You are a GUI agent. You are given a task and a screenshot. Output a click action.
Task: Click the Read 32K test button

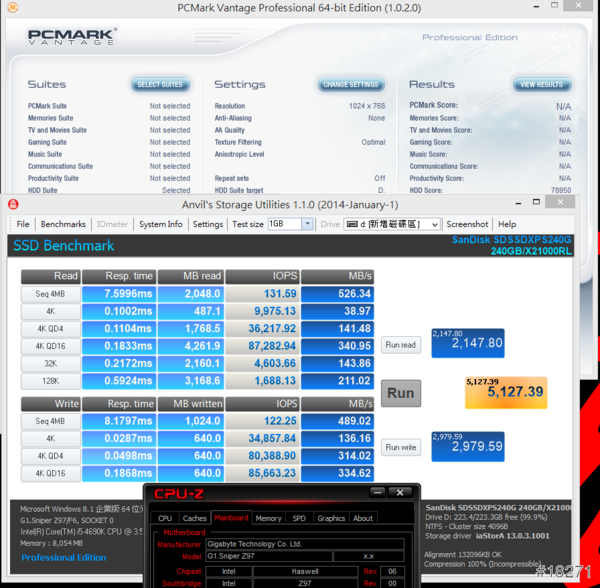click(51, 364)
